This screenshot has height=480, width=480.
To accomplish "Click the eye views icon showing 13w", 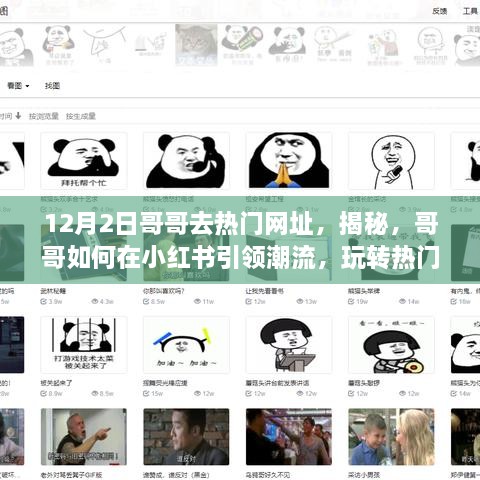I will click(x=300, y=301).
